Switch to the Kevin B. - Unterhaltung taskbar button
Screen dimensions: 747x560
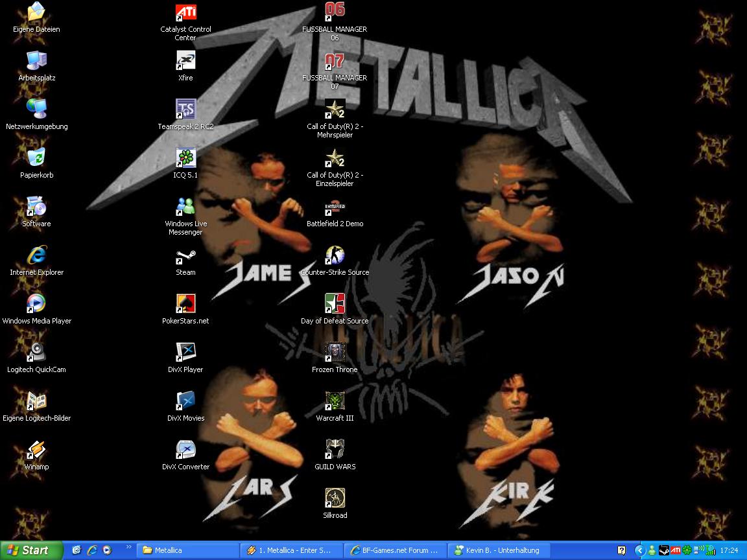[x=499, y=550]
